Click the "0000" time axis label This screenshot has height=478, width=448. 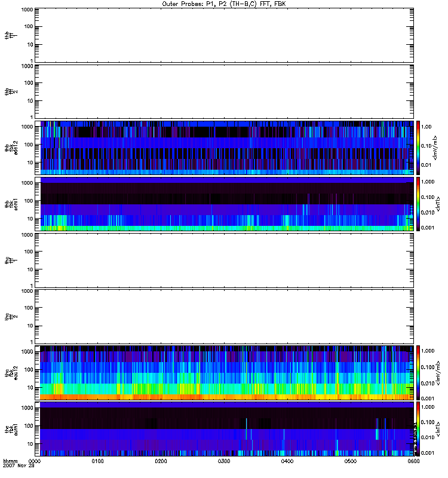tap(35, 461)
